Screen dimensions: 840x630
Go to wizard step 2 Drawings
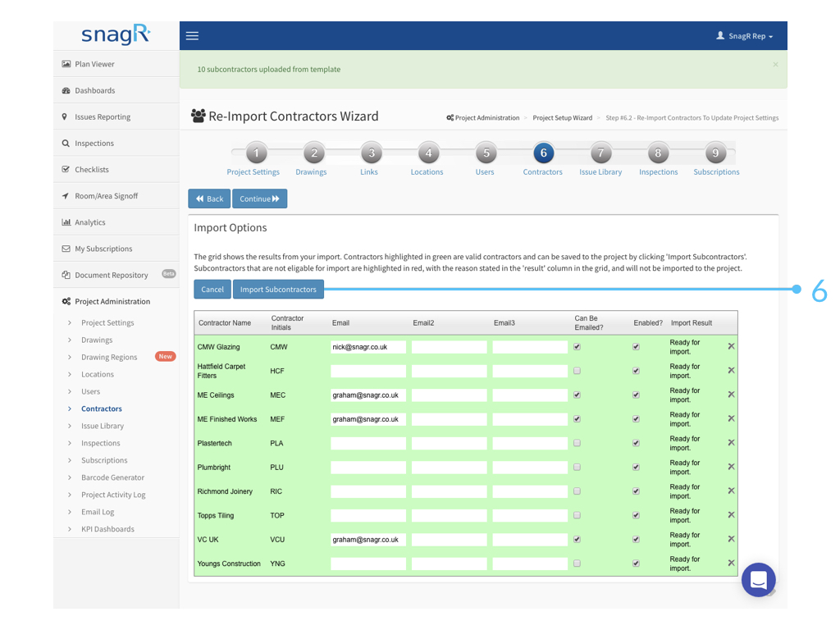pyautogui.click(x=314, y=153)
